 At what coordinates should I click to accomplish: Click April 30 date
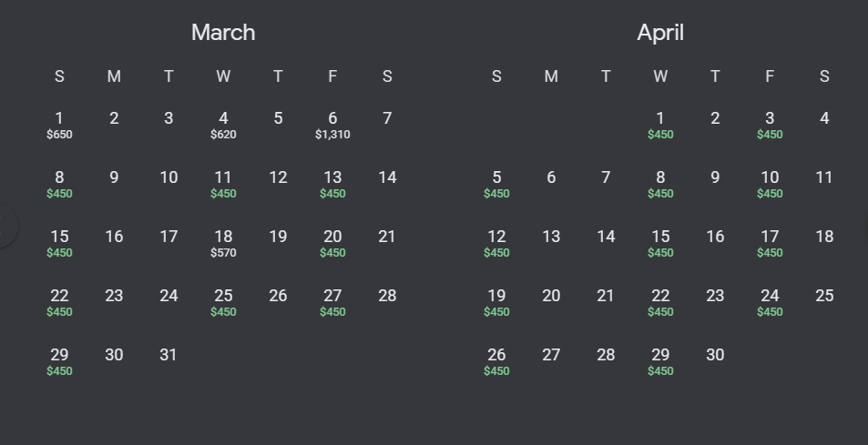coord(715,355)
